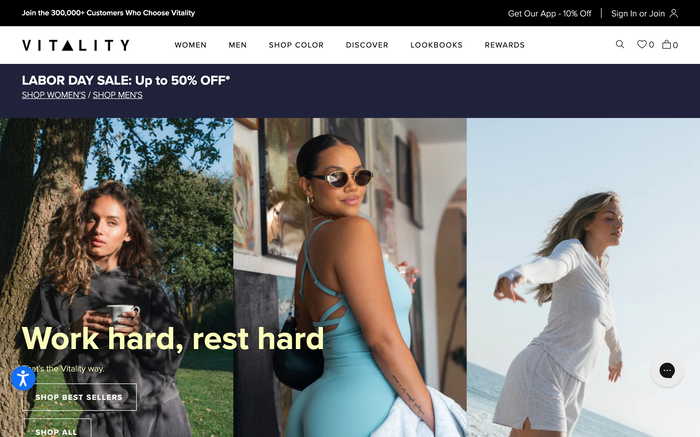700x437 pixels.
Task: Open the accessibility widget icon
Action: 23,379
